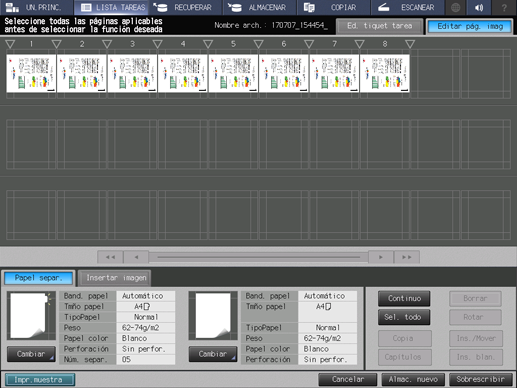Switch to Papel separ. tab
Image resolution: width=517 pixels, height=388 pixels.
[39, 278]
